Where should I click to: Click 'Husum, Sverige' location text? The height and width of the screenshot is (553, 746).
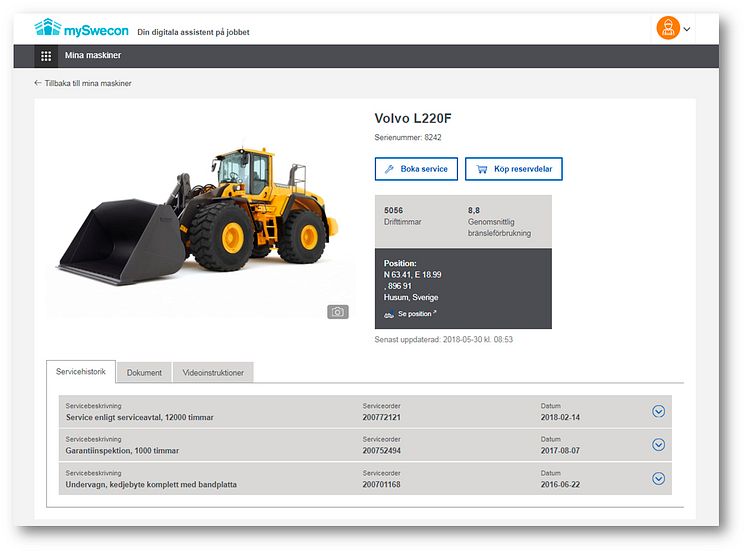coord(411,297)
